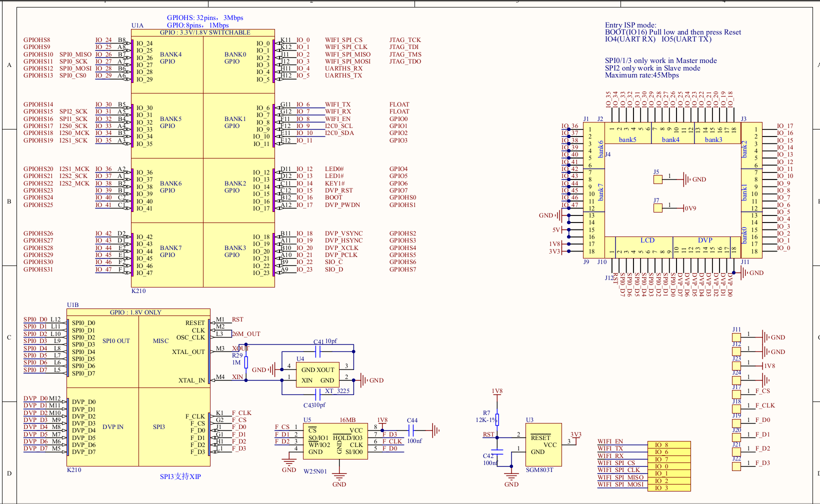
Task: Click the LCD section label on connector
Action: tap(647, 240)
